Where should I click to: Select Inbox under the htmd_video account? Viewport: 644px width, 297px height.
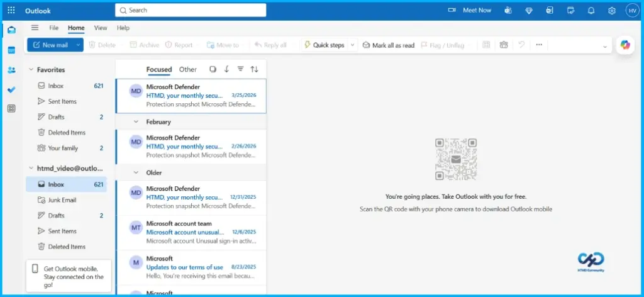[66, 184]
